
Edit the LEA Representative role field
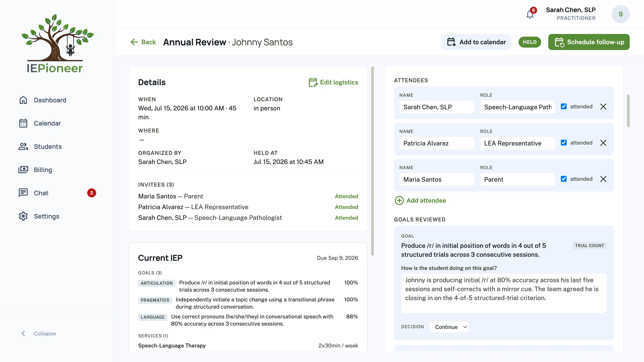[x=517, y=143]
